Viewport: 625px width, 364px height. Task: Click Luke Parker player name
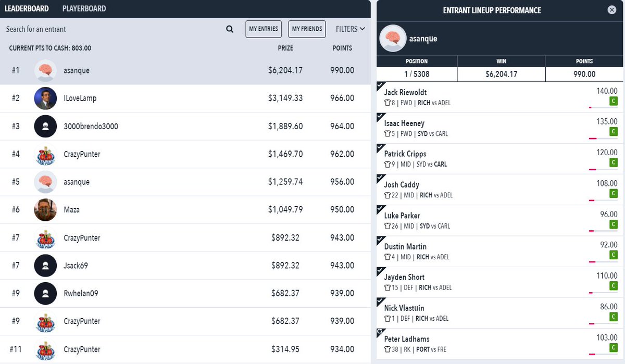[402, 216]
